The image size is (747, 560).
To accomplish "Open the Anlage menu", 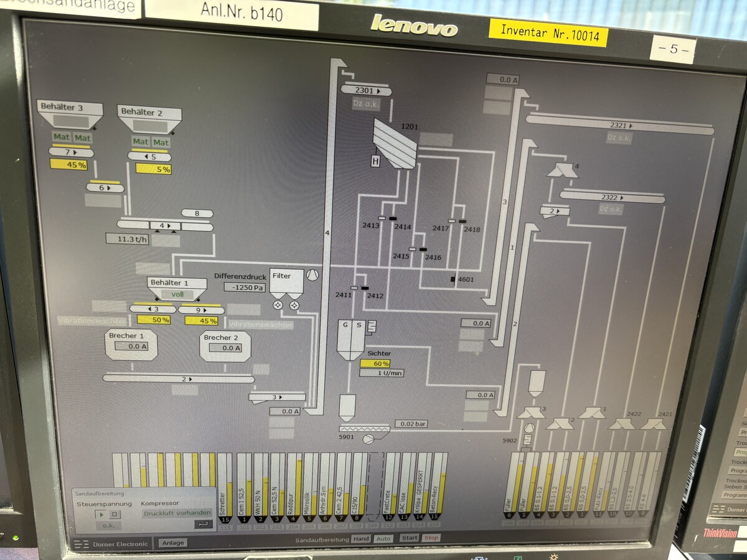I will [x=173, y=543].
